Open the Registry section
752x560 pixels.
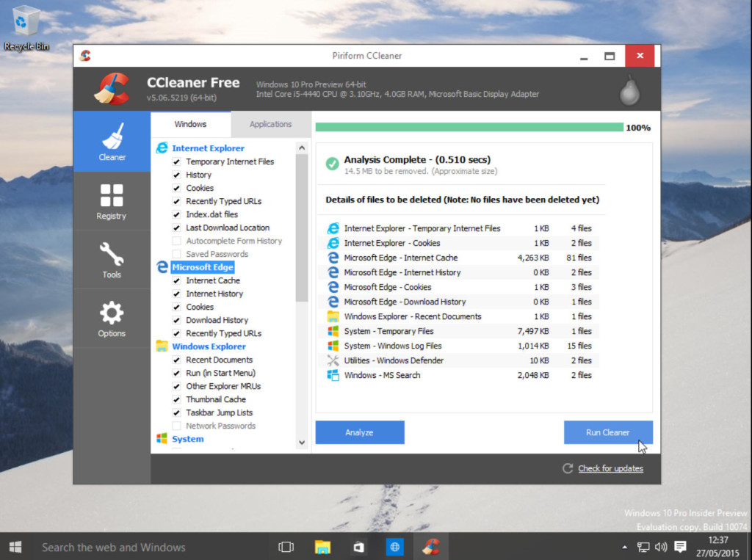click(x=112, y=201)
